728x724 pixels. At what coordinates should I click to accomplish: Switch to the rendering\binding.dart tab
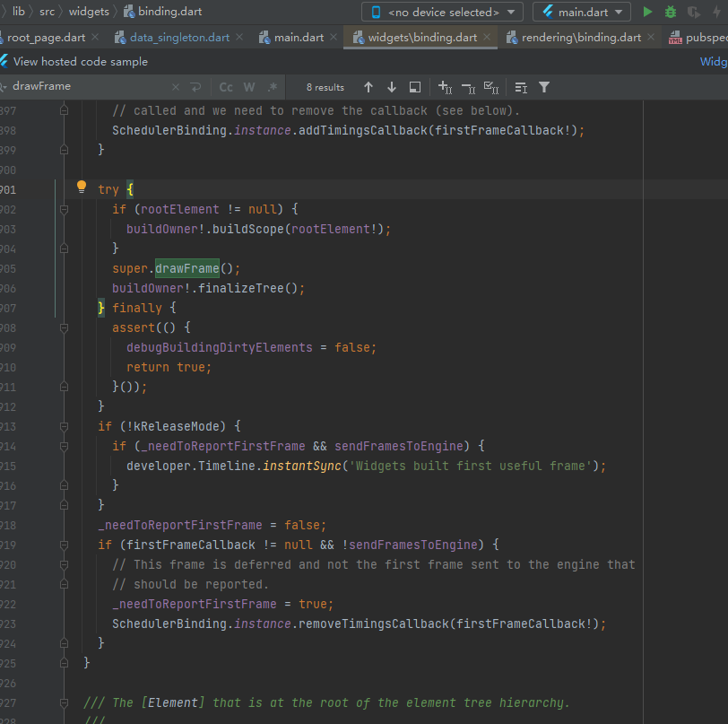pyautogui.click(x=581, y=38)
